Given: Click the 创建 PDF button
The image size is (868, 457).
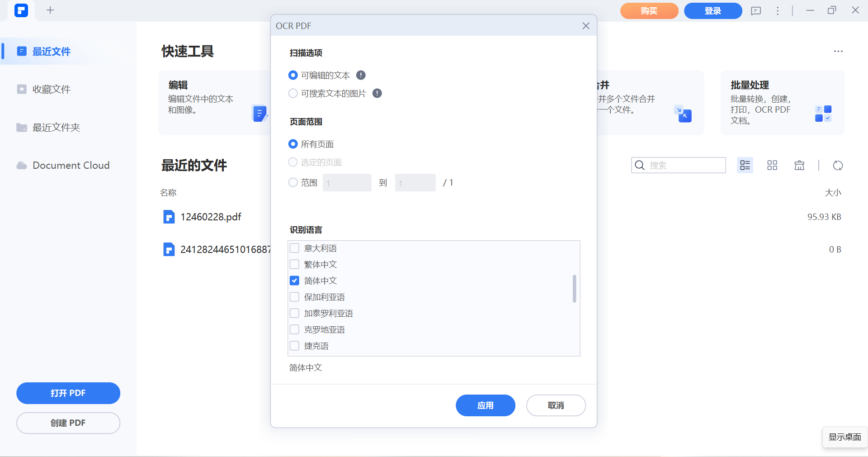Looking at the screenshot, I should (68, 423).
